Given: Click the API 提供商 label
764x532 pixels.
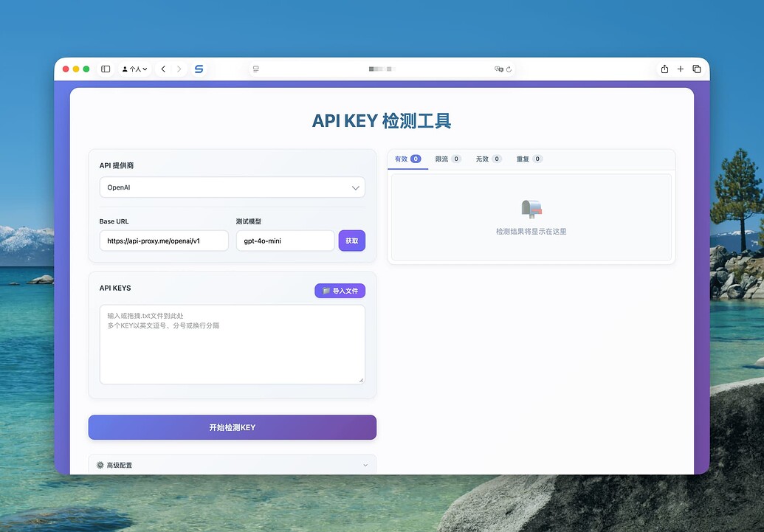Looking at the screenshot, I should click(x=117, y=165).
